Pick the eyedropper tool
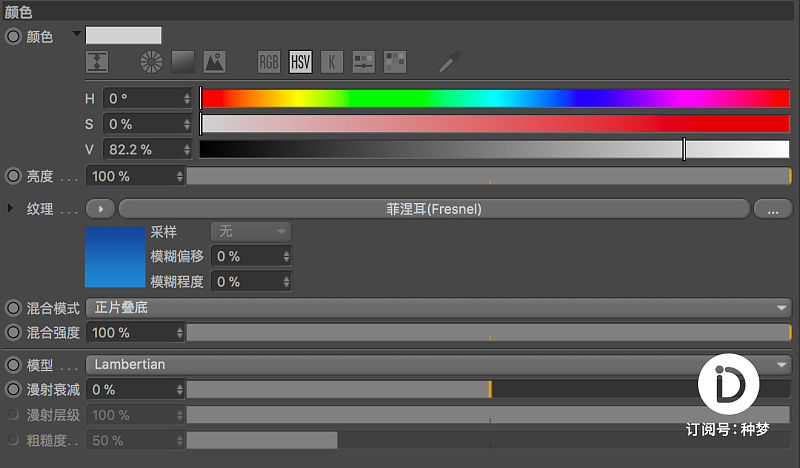 (449, 62)
